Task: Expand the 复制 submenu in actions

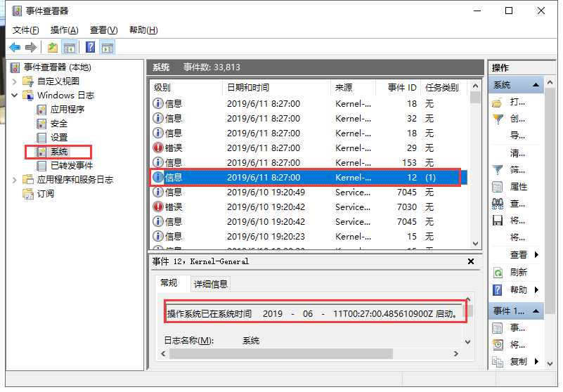Action: (536, 362)
